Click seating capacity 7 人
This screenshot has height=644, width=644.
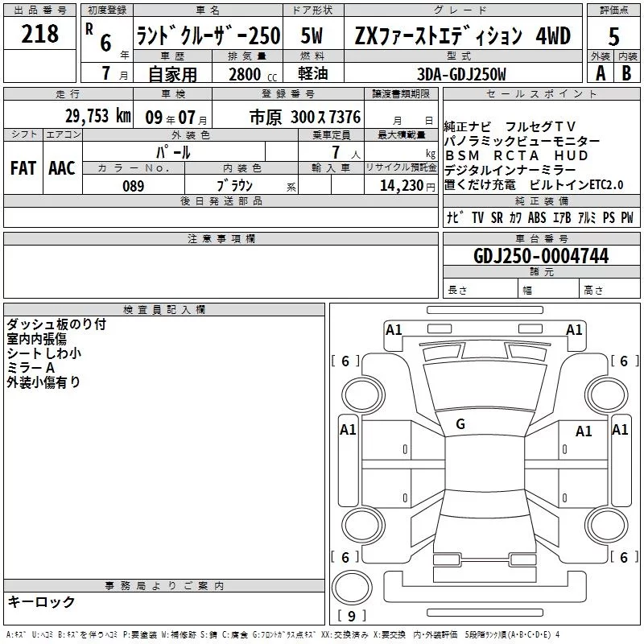point(346,153)
